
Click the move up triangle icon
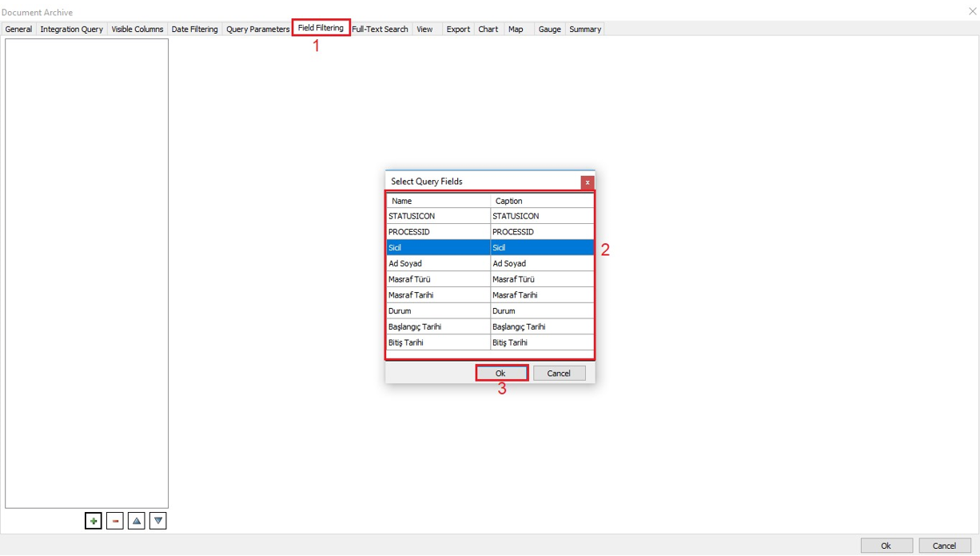[137, 521]
